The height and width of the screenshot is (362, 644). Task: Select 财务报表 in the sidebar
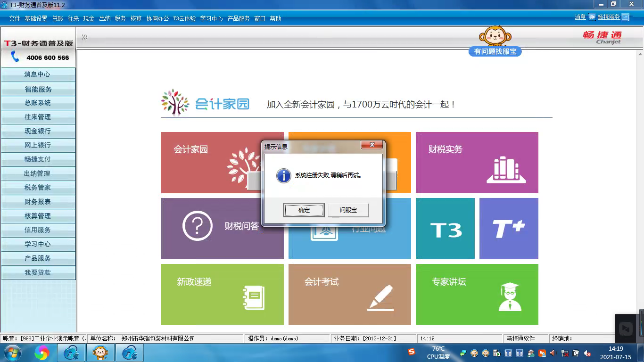click(x=38, y=202)
